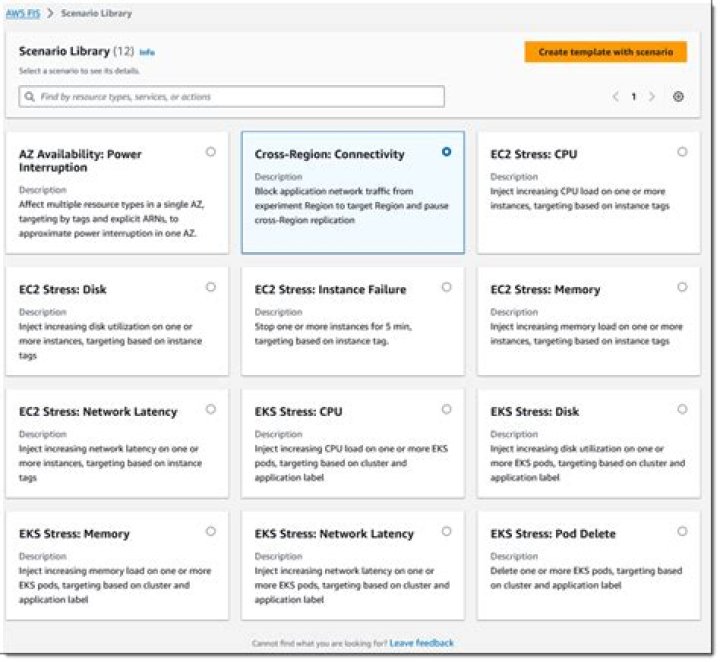This screenshot has height=662, width=720.
Task: Click the scenario search input field
Action: 238,97
